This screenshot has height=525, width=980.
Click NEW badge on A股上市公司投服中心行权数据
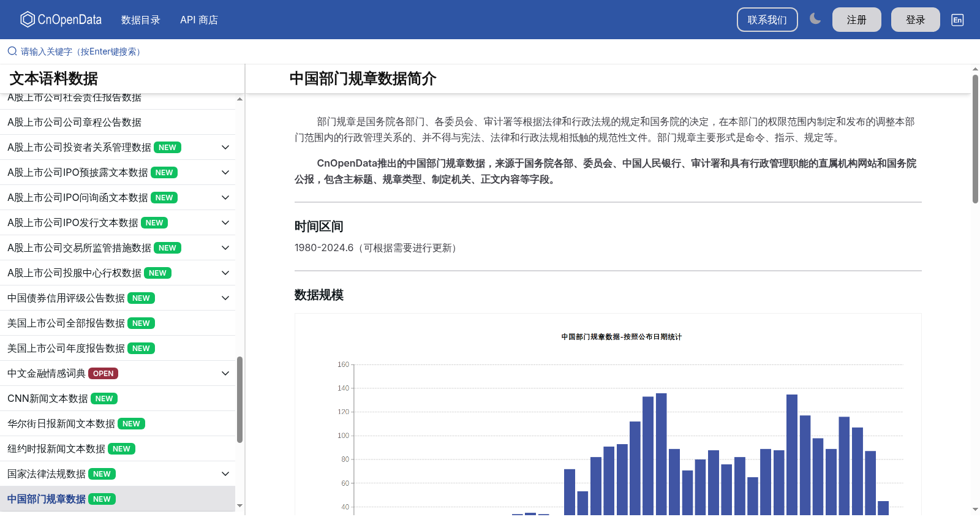click(x=157, y=273)
